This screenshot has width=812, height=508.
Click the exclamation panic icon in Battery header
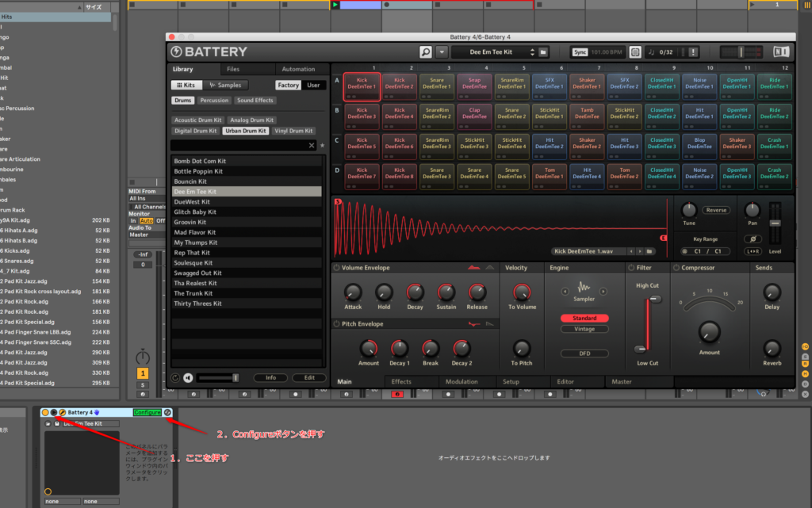(x=694, y=52)
